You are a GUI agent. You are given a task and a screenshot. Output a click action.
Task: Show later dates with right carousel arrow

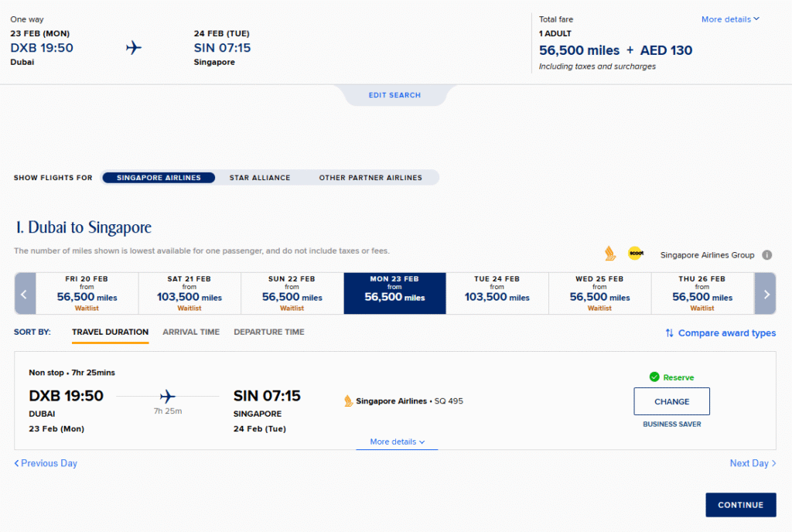coord(766,294)
